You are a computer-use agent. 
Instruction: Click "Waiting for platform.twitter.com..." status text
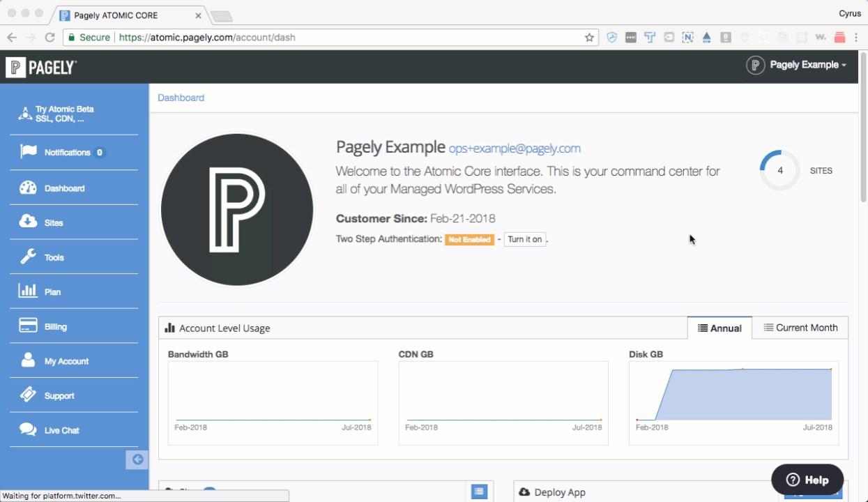point(62,496)
